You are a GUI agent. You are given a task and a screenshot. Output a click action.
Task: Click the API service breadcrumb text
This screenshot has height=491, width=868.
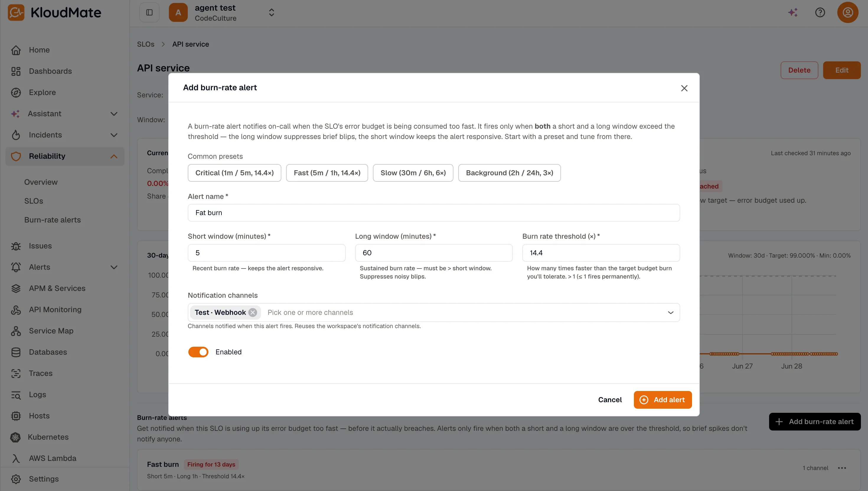pos(191,44)
